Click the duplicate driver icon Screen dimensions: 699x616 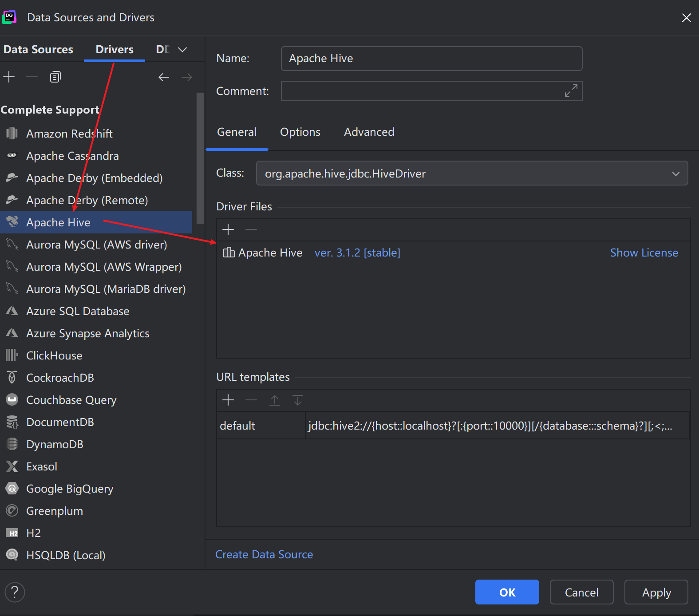[55, 77]
